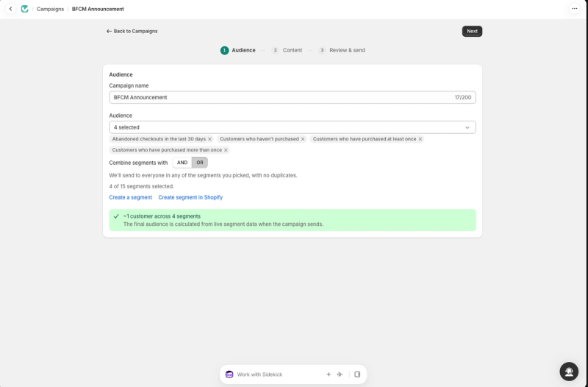Remove purchased more than once chip

click(226, 150)
